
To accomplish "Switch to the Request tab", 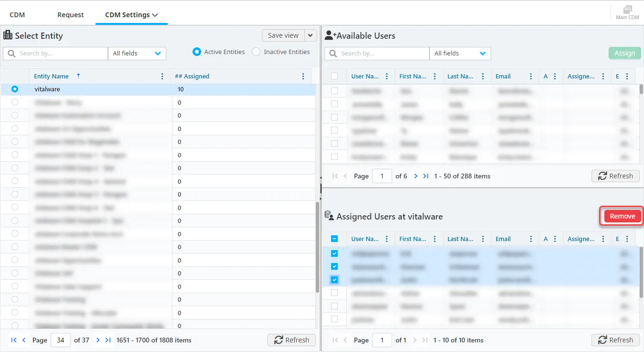I will pos(70,15).
